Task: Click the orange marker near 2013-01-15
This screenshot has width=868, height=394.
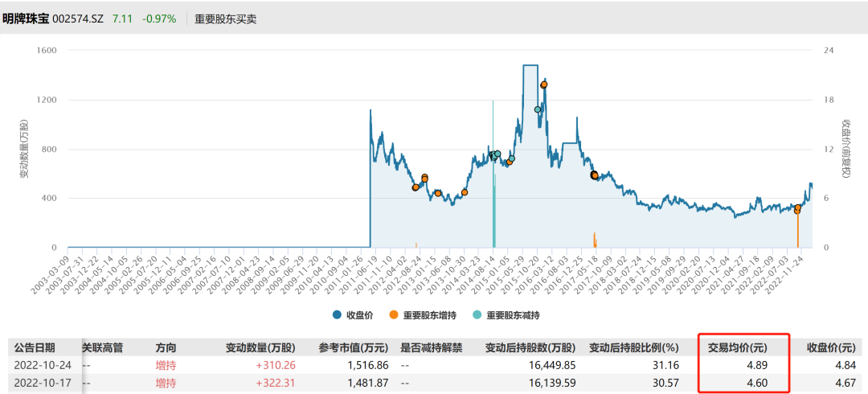Action: 438,193
